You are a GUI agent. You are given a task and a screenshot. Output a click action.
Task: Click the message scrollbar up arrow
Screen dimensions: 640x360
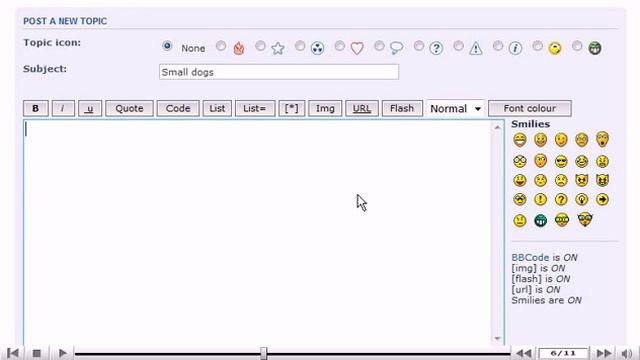(x=497, y=127)
